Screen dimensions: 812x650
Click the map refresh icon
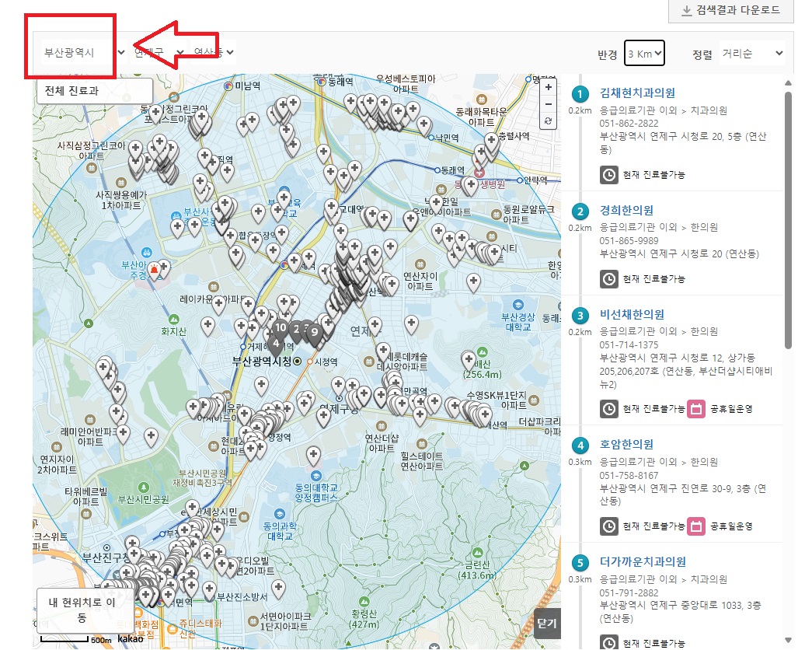pyautogui.click(x=548, y=121)
